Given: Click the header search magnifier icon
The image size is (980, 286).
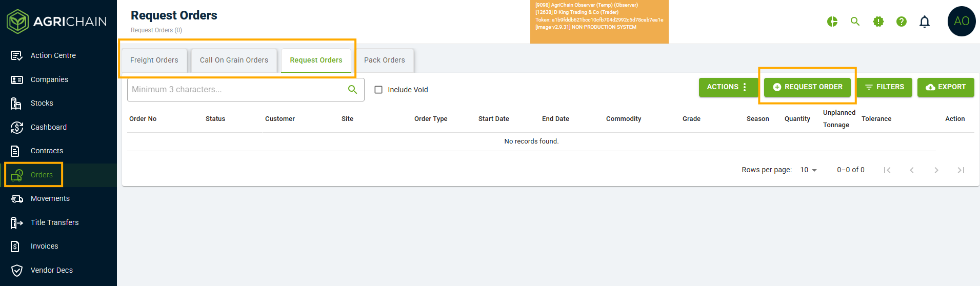Looking at the screenshot, I should coord(855,22).
